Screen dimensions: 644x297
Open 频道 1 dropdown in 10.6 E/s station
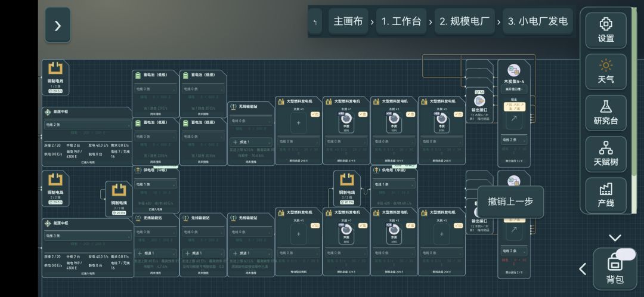(250, 142)
